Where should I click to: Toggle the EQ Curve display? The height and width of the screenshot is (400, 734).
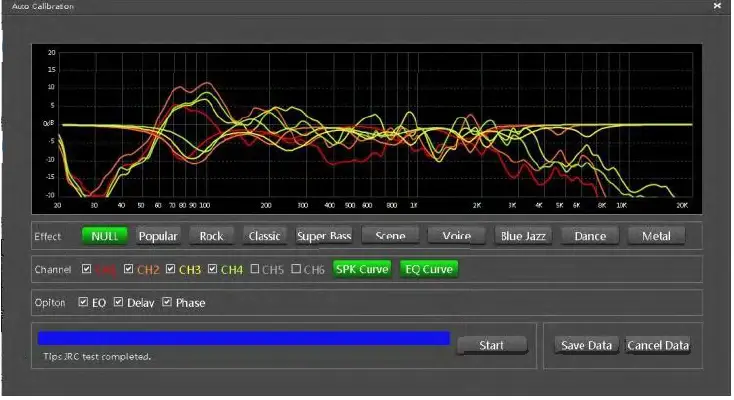(x=429, y=269)
